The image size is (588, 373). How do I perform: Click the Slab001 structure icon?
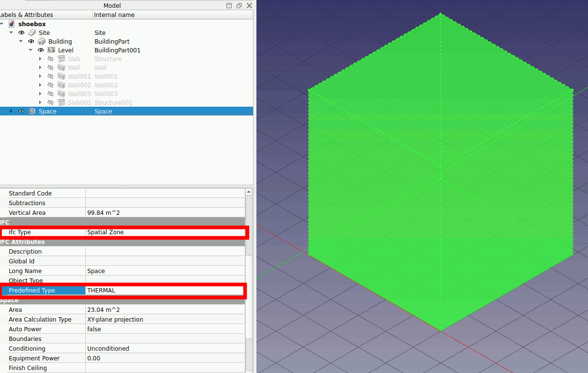pos(61,102)
